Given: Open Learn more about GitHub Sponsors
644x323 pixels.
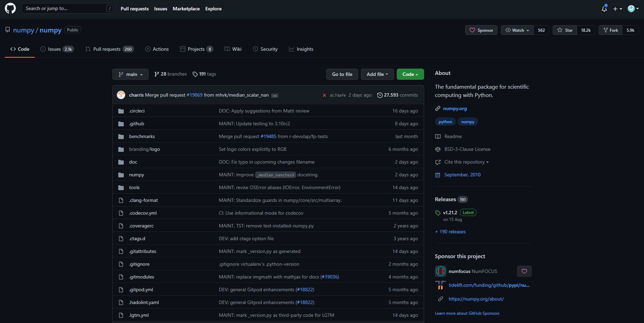Looking at the screenshot, I should click(467, 313).
